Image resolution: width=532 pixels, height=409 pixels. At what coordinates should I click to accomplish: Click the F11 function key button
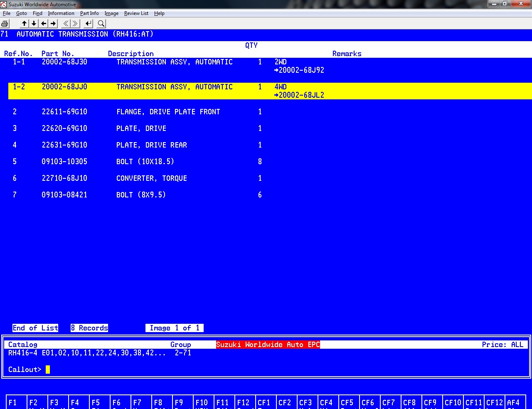click(224, 402)
